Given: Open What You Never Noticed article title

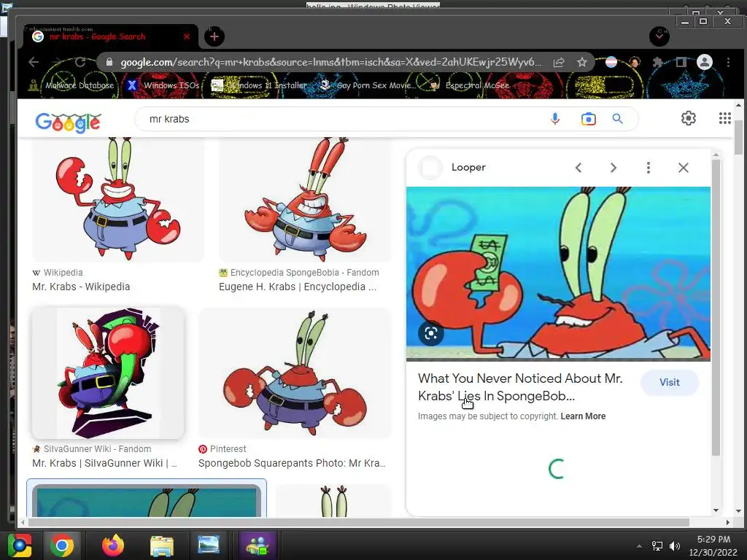Looking at the screenshot, I should 520,387.
